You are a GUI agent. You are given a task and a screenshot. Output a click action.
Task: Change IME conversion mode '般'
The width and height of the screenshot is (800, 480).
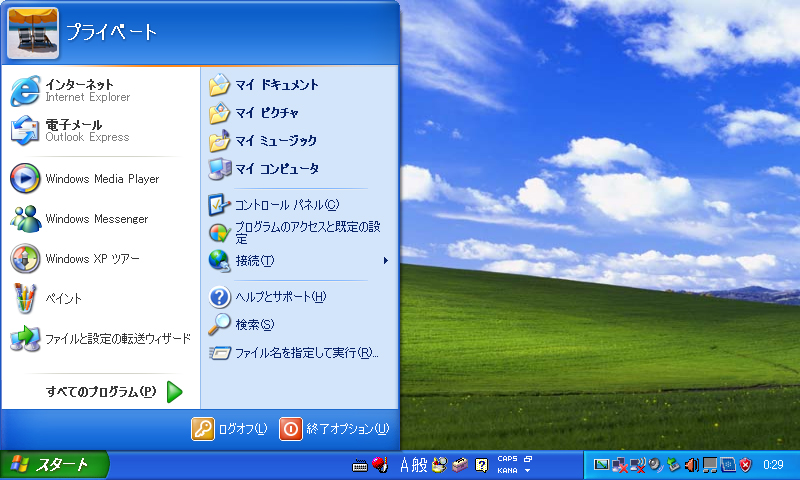tap(419, 465)
